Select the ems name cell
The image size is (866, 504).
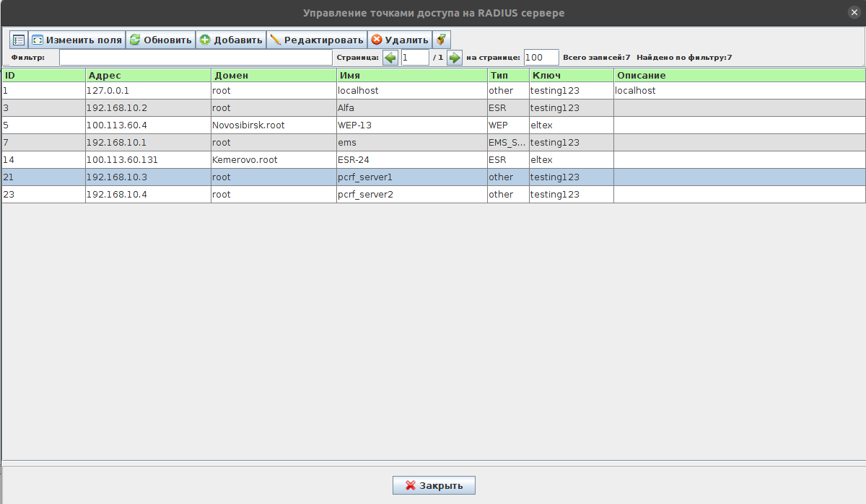412,143
